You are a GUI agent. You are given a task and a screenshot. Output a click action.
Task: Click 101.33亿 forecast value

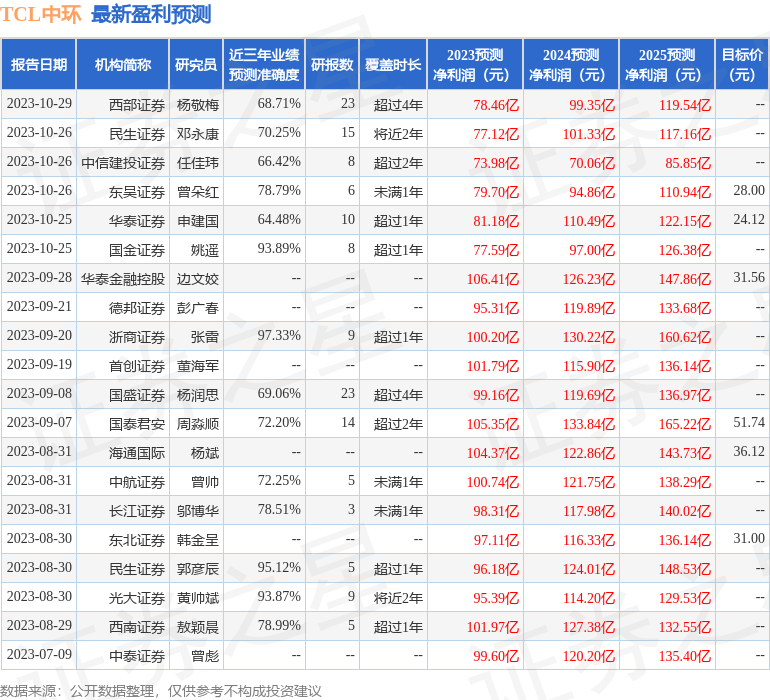589,134
